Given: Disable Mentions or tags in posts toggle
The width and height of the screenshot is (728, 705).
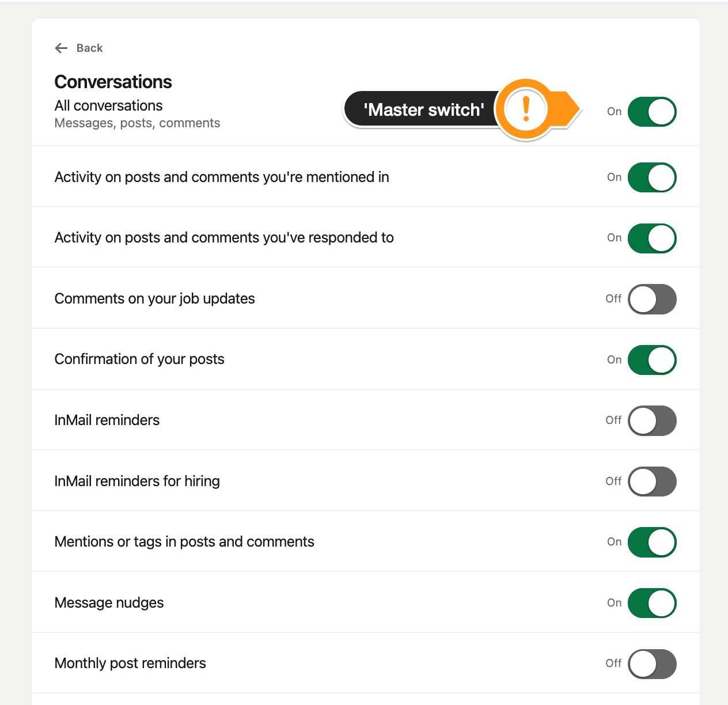Looking at the screenshot, I should [652, 542].
